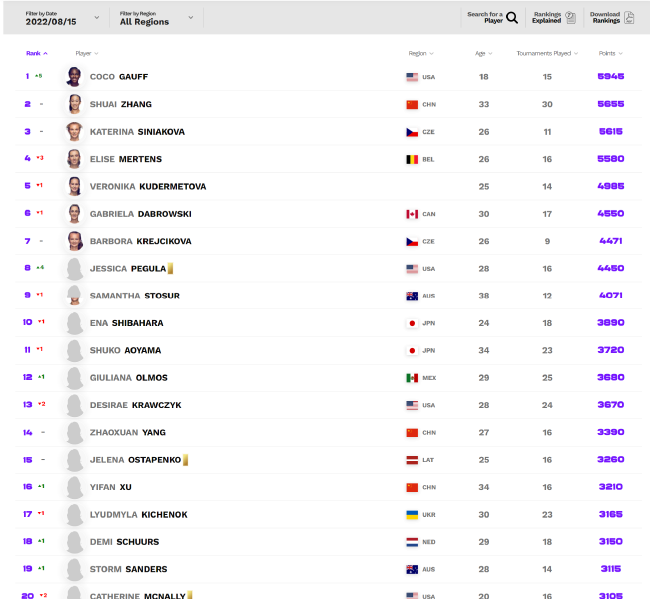Click Shuai Zhang's profile photo
Image resolution: width=650 pixels, height=599 pixels.
(x=75, y=104)
